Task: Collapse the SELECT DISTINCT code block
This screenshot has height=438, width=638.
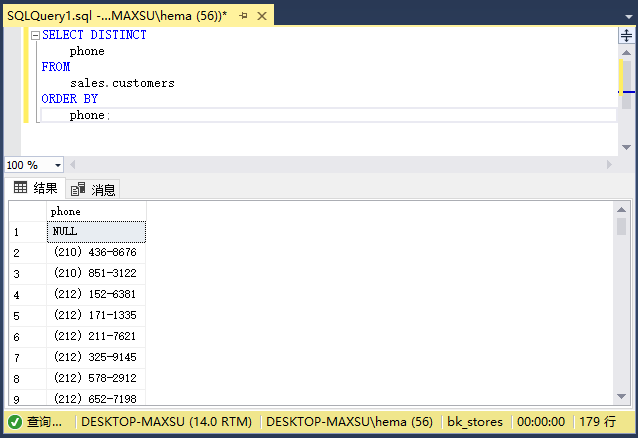Action: (x=35, y=35)
